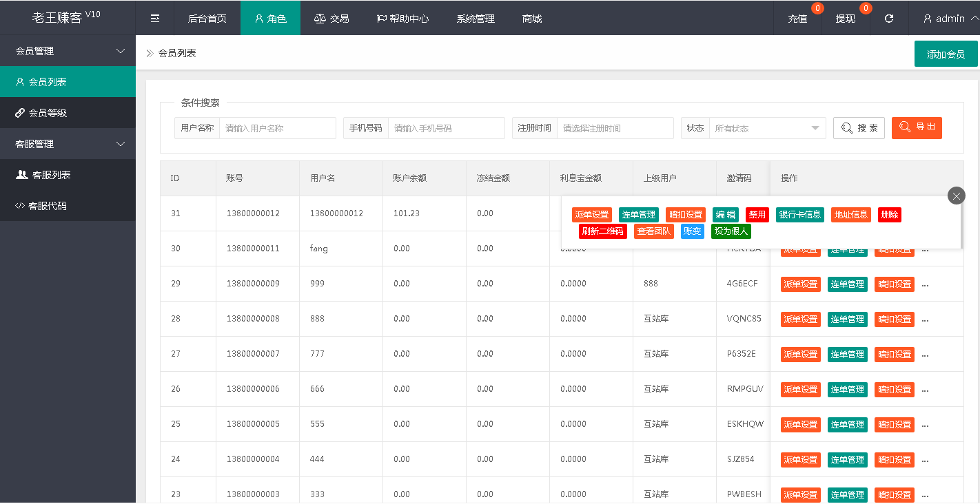The height and width of the screenshot is (504, 980).
Task: Collapse the 客服管理 sidebar section
Action: tap(68, 144)
